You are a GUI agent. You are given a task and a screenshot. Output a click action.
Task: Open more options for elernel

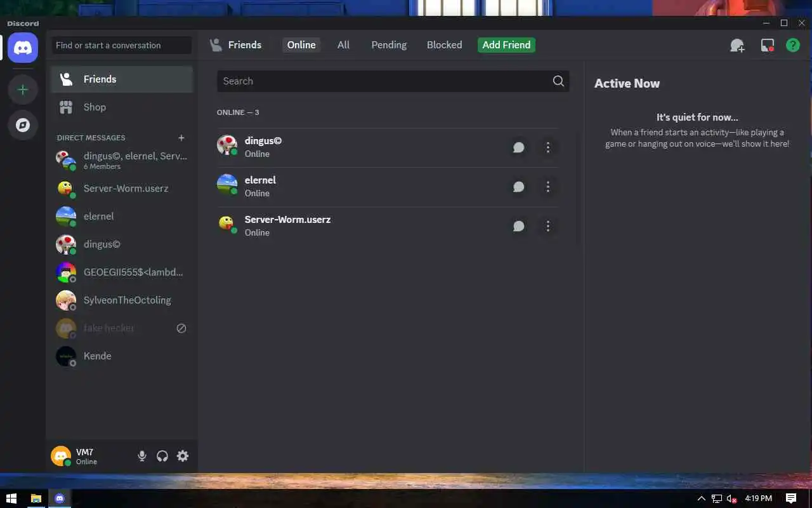(x=548, y=187)
